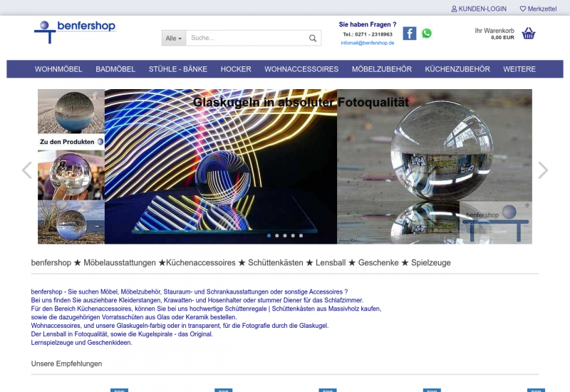Go to previous slide arrow
The height and width of the screenshot is (392, 570).
pos(27,170)
